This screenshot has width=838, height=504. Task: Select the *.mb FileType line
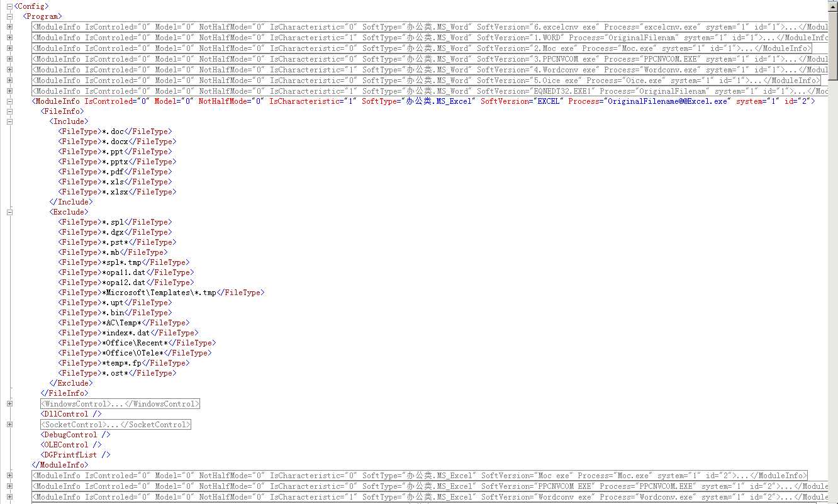tap(113, 252)
